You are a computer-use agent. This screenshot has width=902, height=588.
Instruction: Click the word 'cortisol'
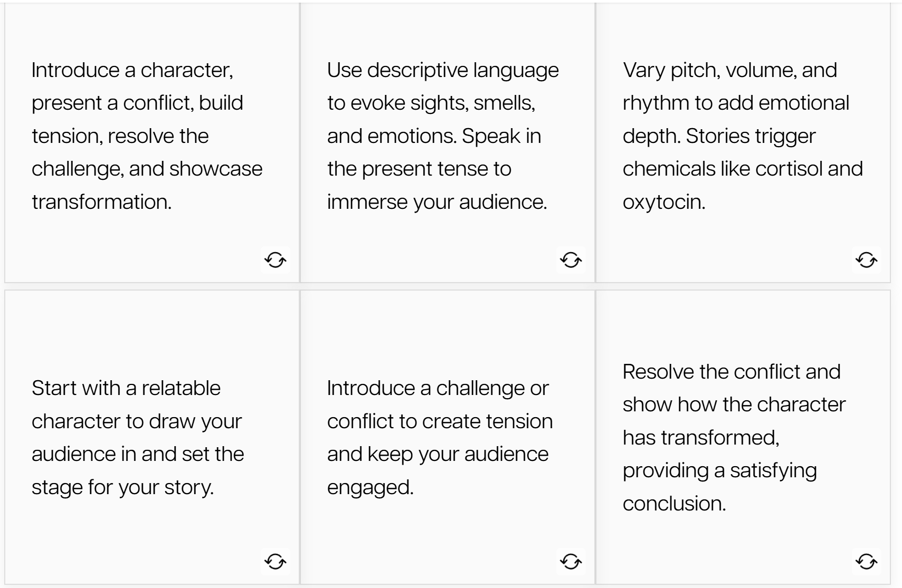point(789,169)
